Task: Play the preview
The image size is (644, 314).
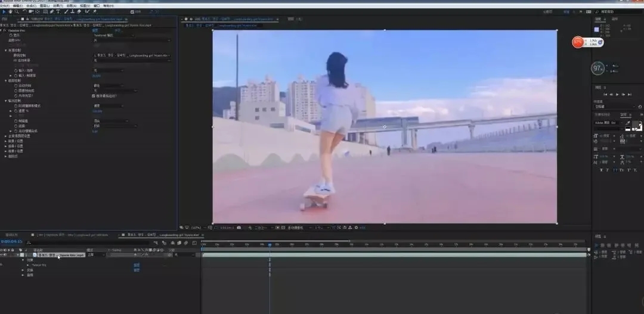Action: (617, 94)
